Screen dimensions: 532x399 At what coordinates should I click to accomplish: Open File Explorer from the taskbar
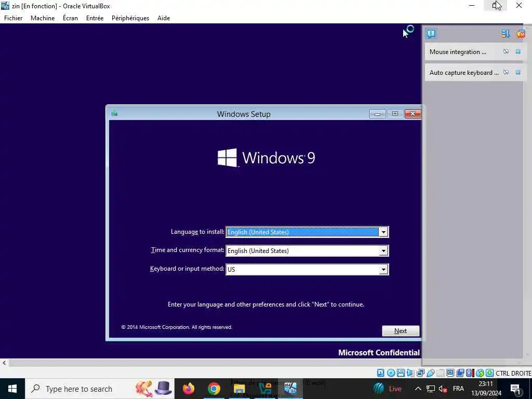click(x=239, y=389)
